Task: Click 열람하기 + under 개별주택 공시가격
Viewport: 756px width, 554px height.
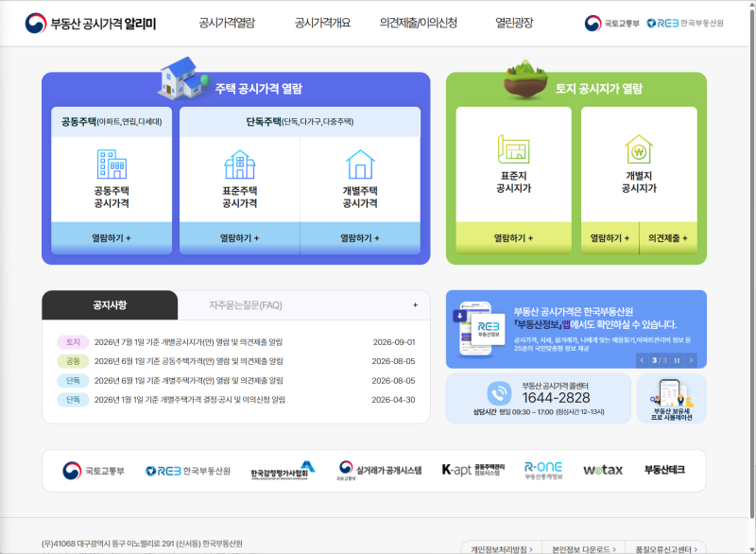Action: [360, 237]
